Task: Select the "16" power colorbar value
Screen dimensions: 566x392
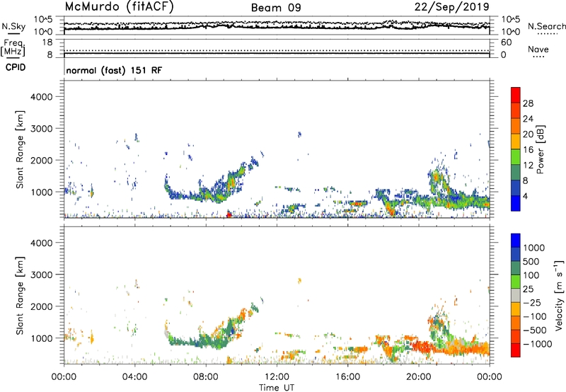Action: tap(528, 150)
